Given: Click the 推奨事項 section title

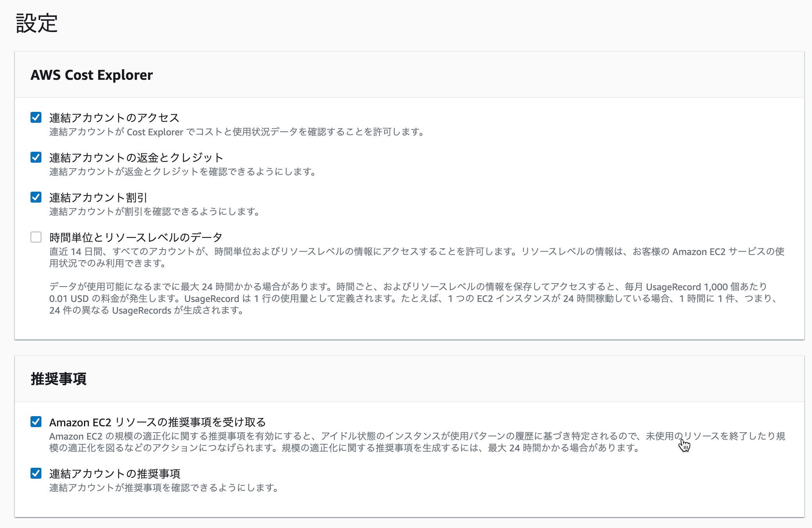Looking at the screenshot, I should 59,379.
